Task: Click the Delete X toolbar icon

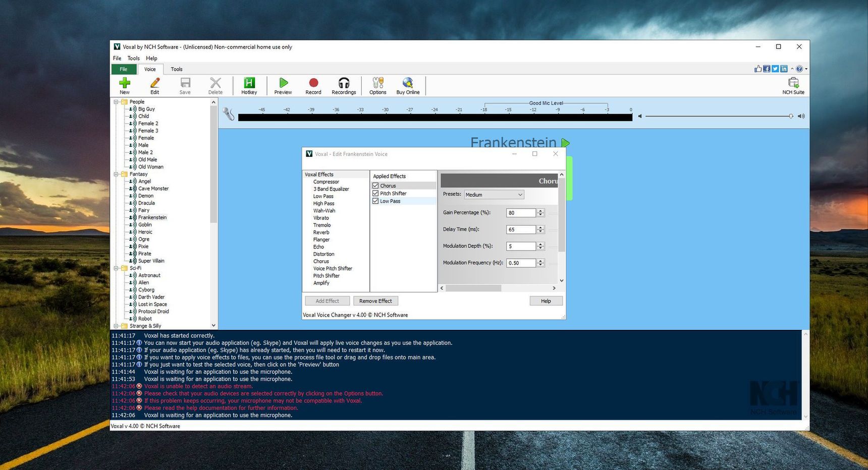Action: [215, 83]
